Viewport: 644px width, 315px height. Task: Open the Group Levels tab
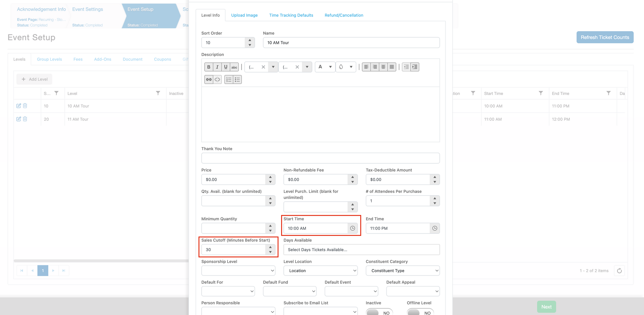(49, 59)
